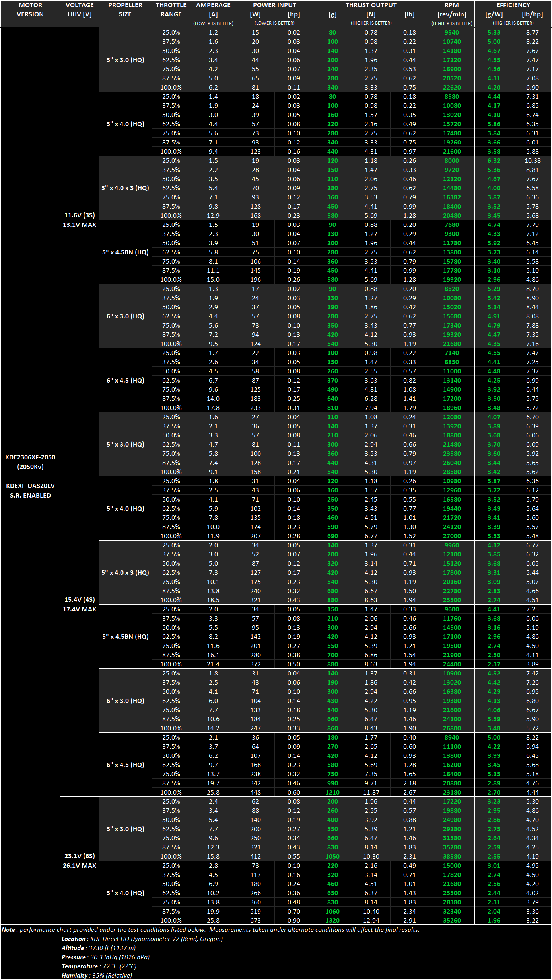Click the 673 watt power input value
This screenshot has height=980, width=552.
point(255,921)
